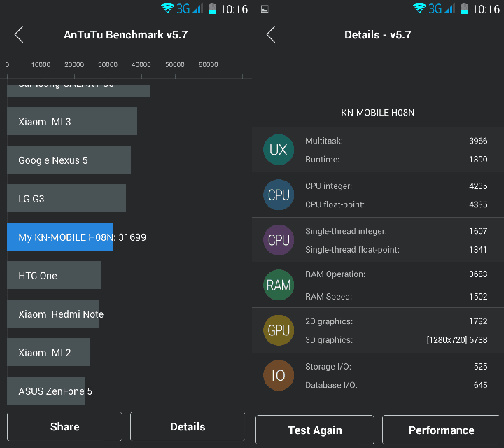Click the blue CPU icon beside CPU integer
The width and height of the screenshot is (504, 448).
point(279,195)
